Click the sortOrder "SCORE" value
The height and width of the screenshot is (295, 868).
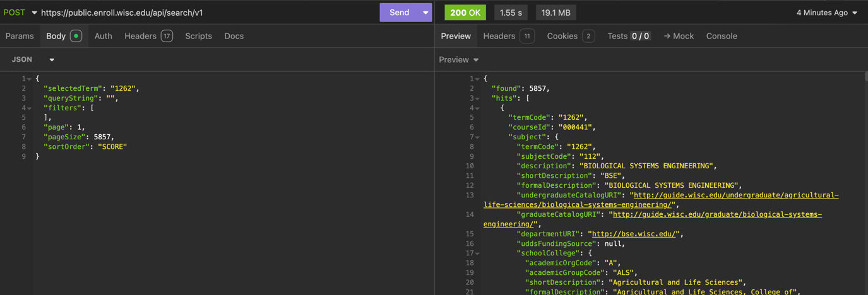click(x=112, y=146)
